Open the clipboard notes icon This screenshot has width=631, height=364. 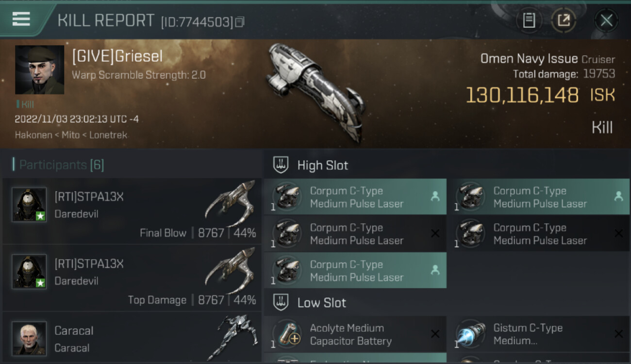[529, 20]
